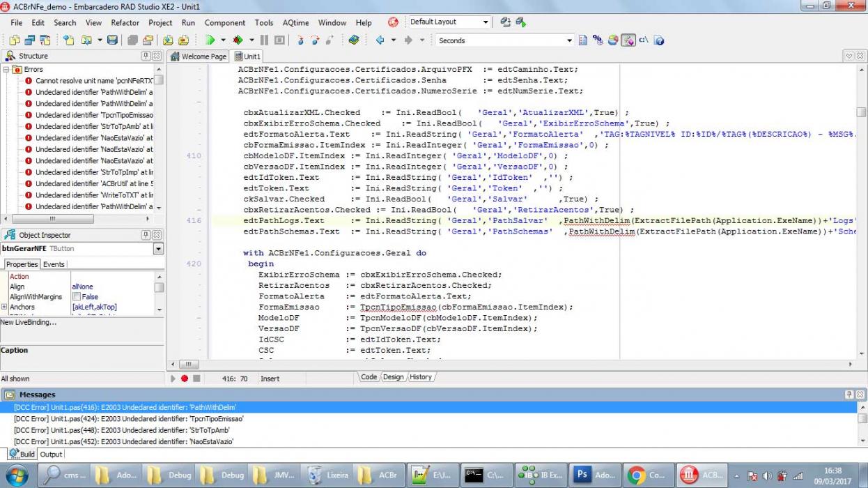Collapse the Errors tree node
This screenshot has height=488, width=868.
click(6, 70)
